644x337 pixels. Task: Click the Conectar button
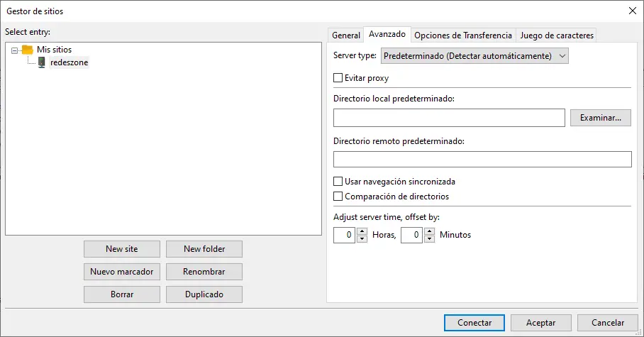pyautogui.click(x=474, y=323)
